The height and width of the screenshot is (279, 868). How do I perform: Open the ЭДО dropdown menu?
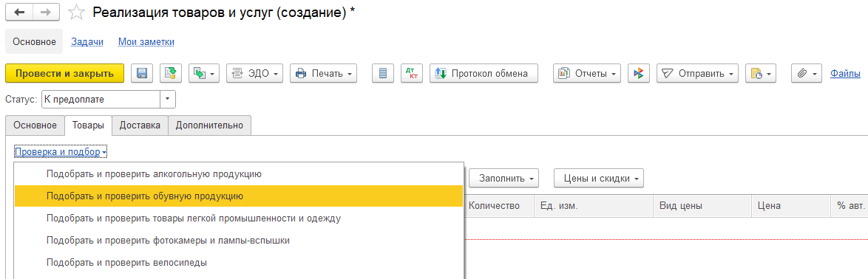[255, 73]
